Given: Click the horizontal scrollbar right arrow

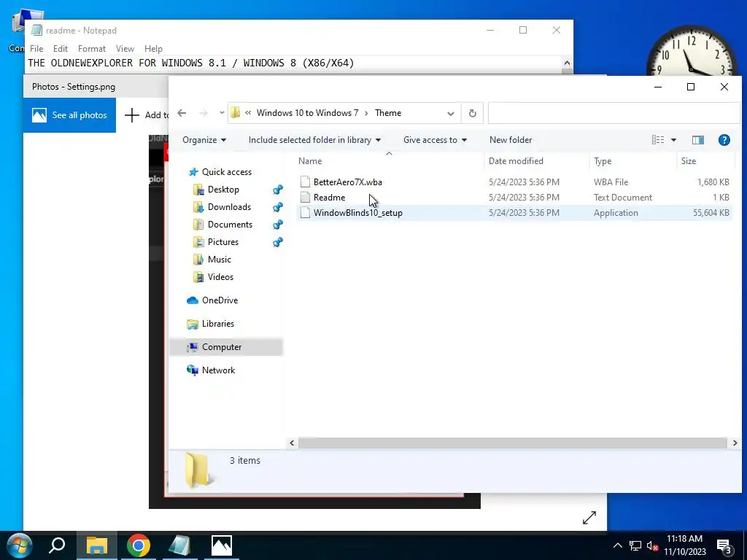Looking at the screenshot, I should tap(735, 443).
